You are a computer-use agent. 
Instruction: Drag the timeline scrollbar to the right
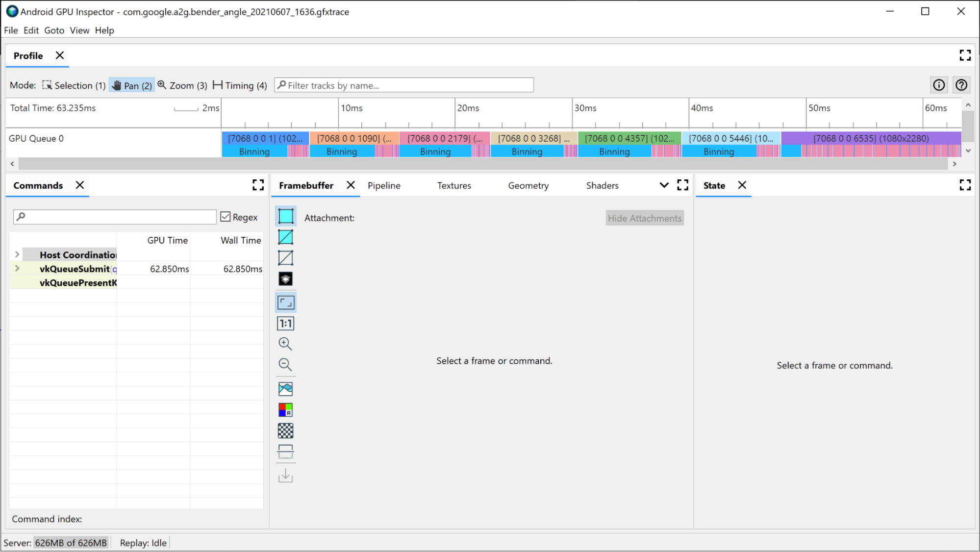click(x=955, y=164)
